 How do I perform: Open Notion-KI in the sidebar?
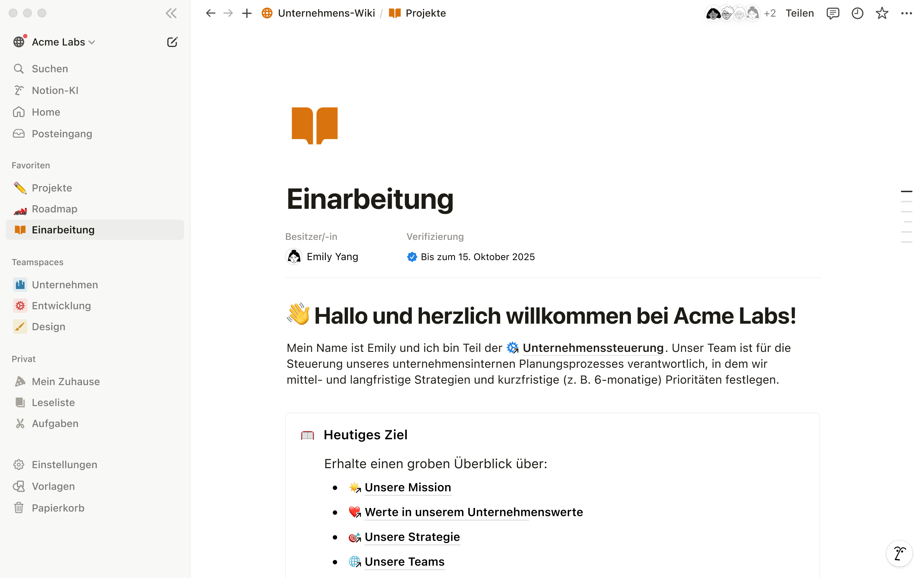(x=95, y=91)
